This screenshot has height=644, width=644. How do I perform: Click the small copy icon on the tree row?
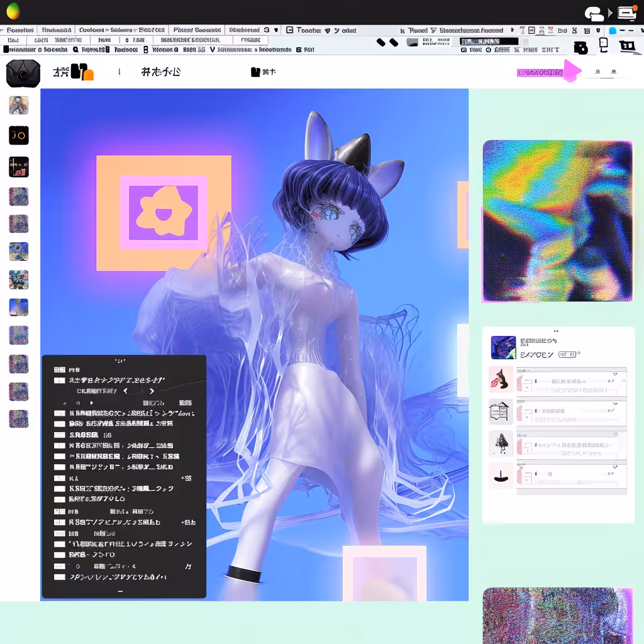[x=615, y=434]
